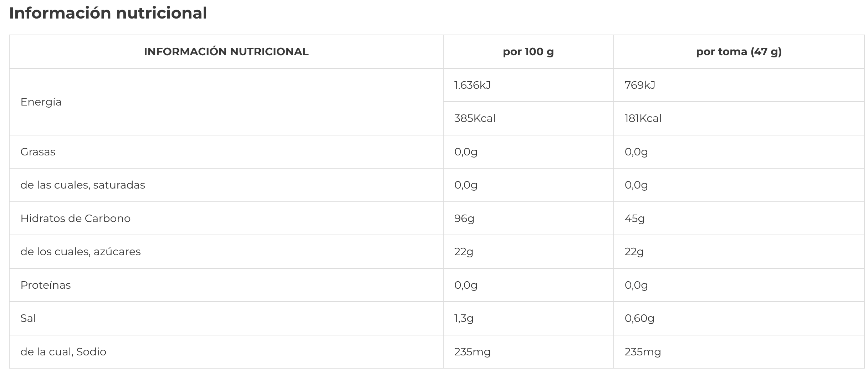This screenshot has height=370, width=868.
Task: Select the 1,3g salt value
Action: pyautogui.click(x=464, y=318)
